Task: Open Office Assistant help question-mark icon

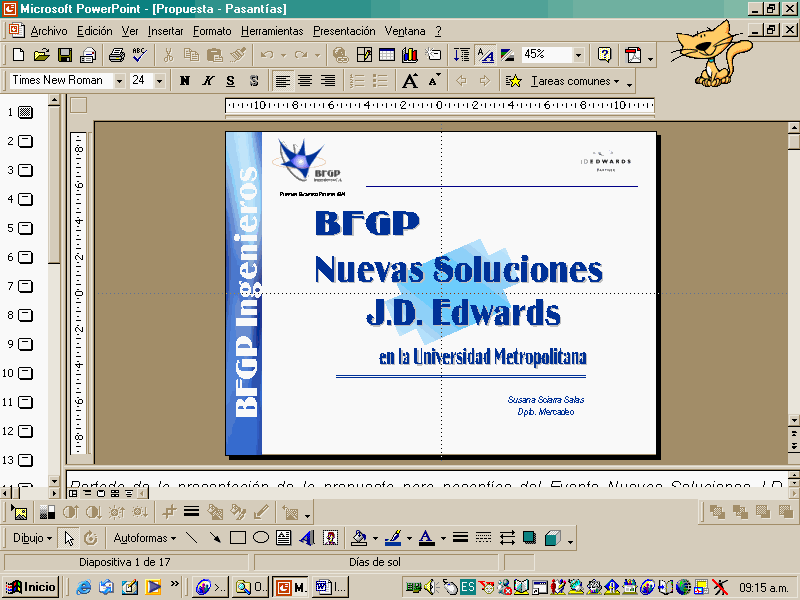Action: (605, 55)
